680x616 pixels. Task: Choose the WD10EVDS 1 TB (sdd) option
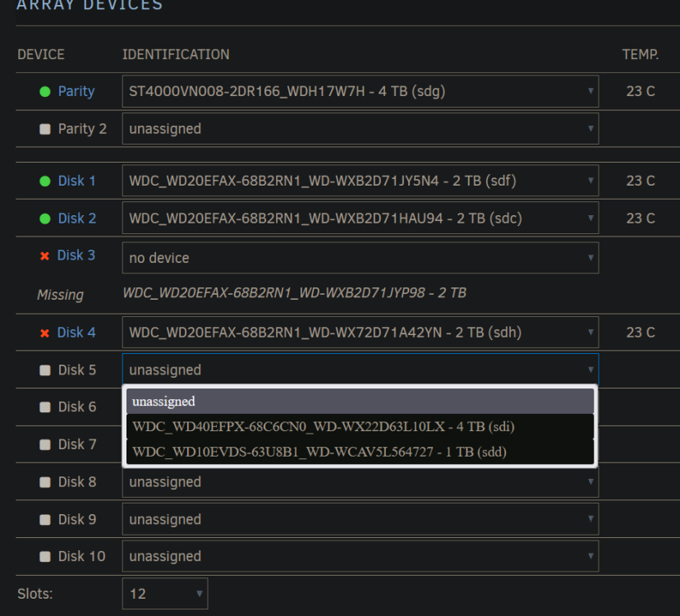point(360,452)
